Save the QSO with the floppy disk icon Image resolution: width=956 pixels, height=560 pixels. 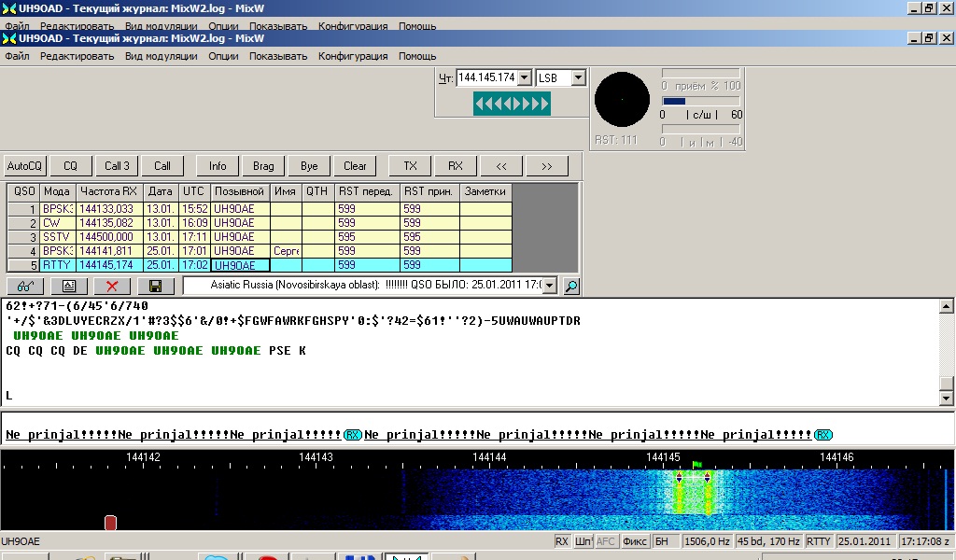click(155, 286)
